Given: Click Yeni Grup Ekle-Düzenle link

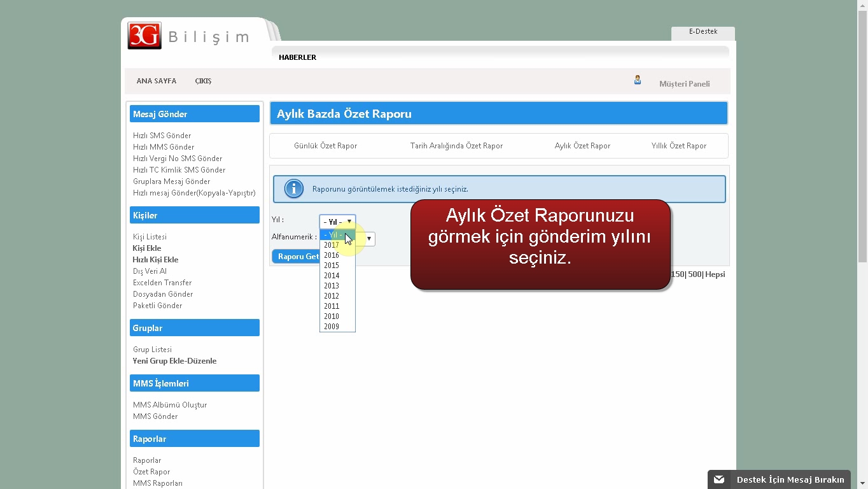Looking at the screenshot, I should [x=174, y=361].
